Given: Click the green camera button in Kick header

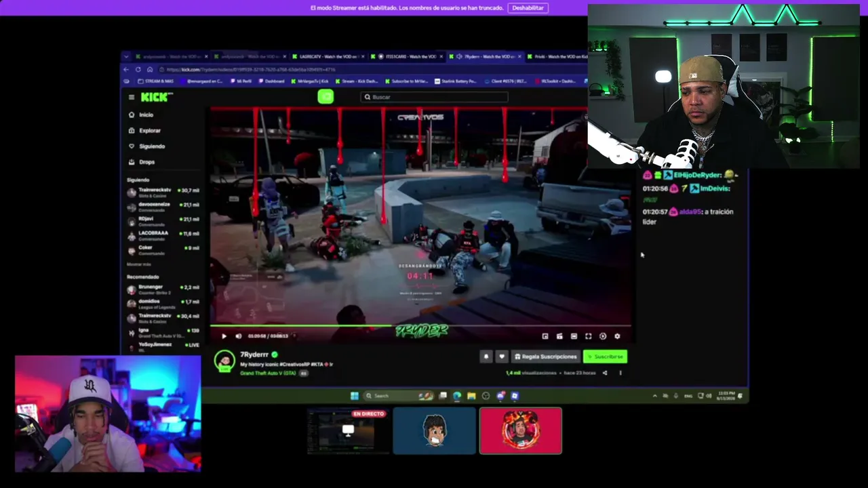Looking at the screenshot, I should tap(325, 97).
